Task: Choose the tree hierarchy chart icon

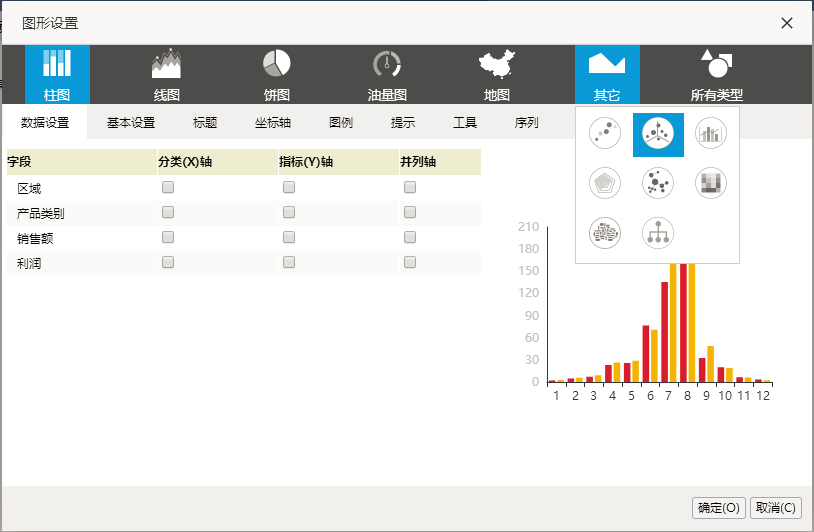Action: [658, 233]
